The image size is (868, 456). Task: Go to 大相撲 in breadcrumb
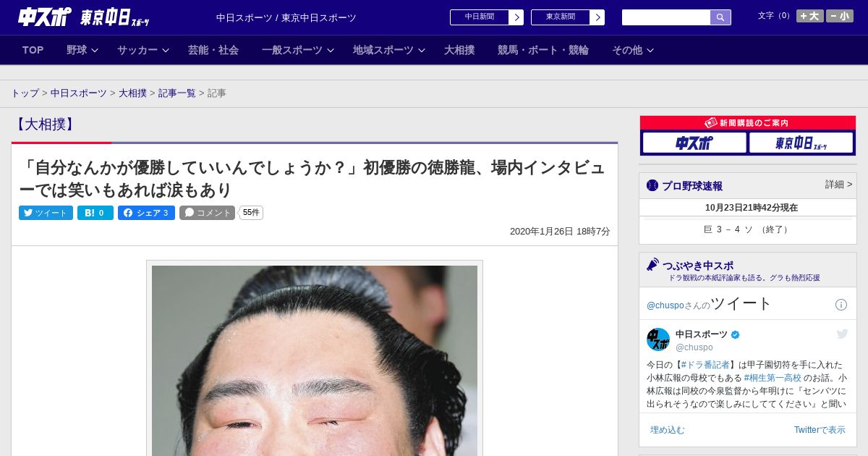pos(132,93)
